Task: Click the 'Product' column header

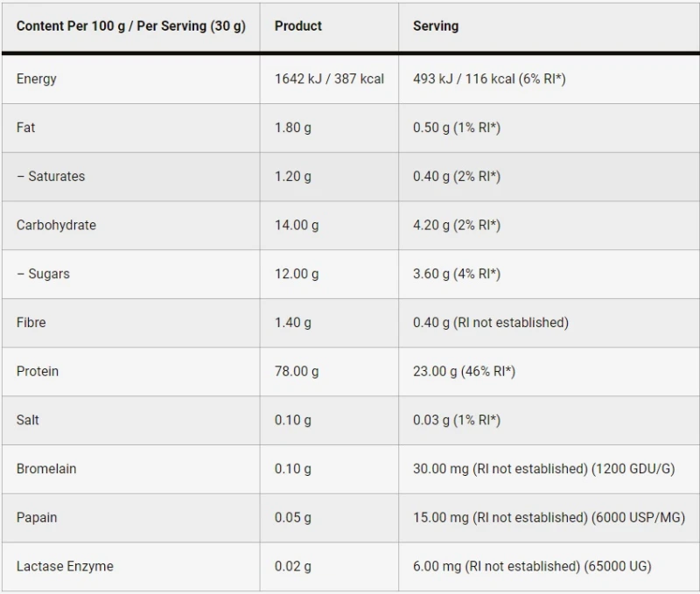Action: click(x=298, y=26)
